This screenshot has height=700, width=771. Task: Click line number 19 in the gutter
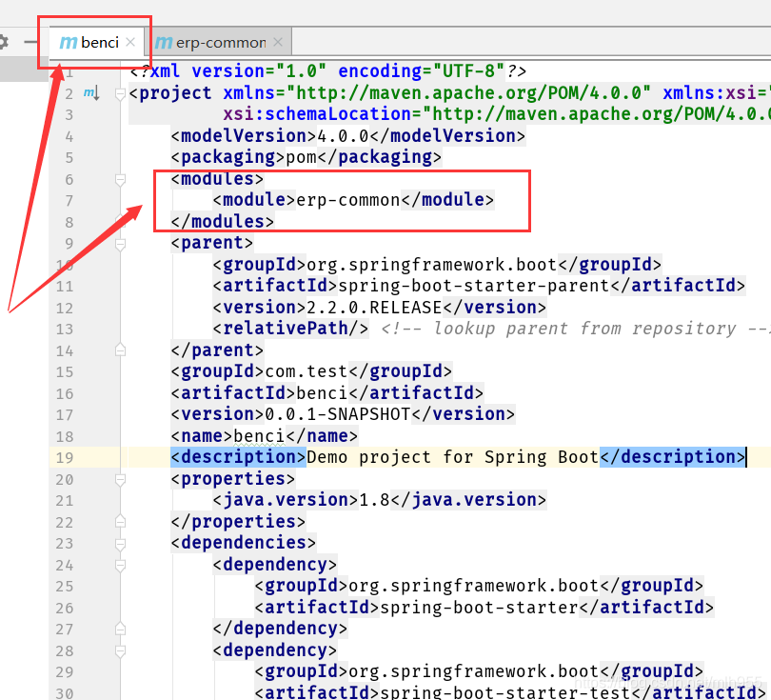pos(65,458)
